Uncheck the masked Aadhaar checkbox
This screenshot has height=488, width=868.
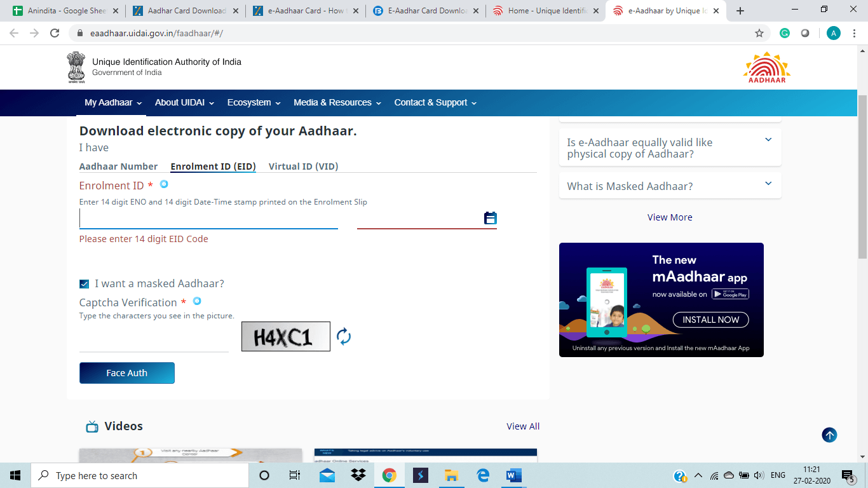tap(85, 284)
